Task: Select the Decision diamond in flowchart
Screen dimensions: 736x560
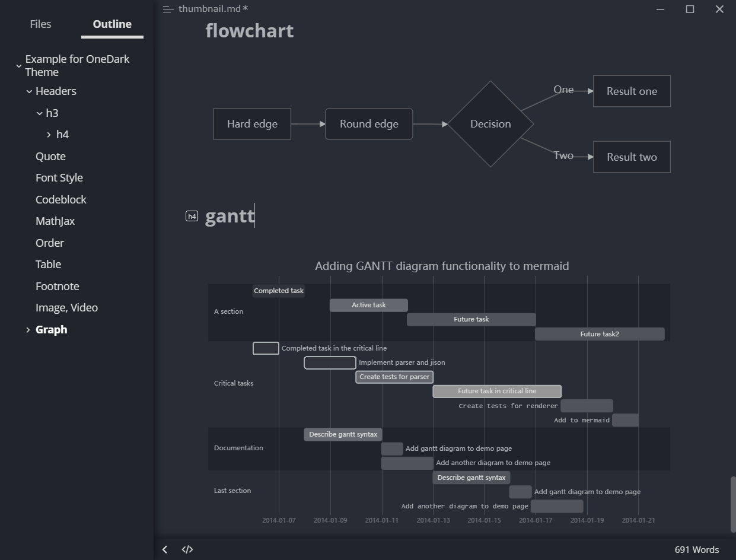Action: tap(490, 124)
